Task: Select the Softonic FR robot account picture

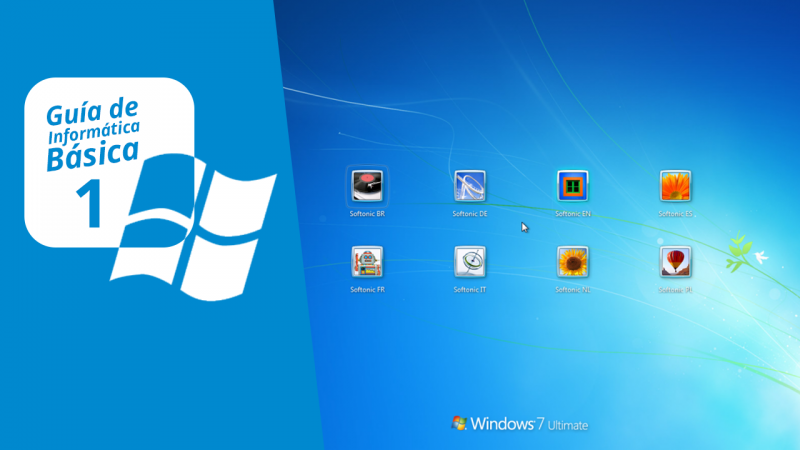Action: tap(367, 262)
